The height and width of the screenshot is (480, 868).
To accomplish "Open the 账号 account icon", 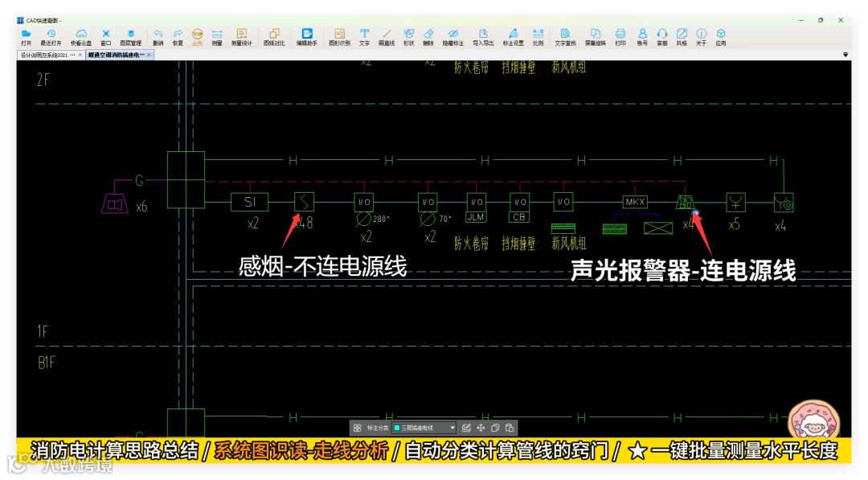I will [642, 37].
